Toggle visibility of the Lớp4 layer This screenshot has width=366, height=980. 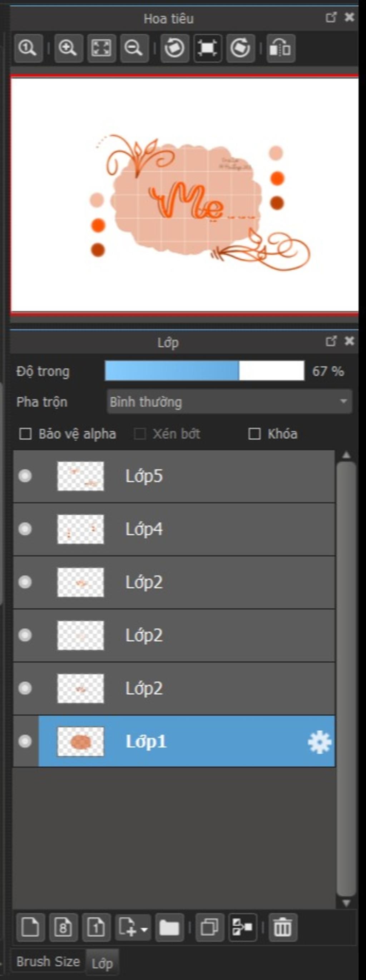click(x=25, y=529)
